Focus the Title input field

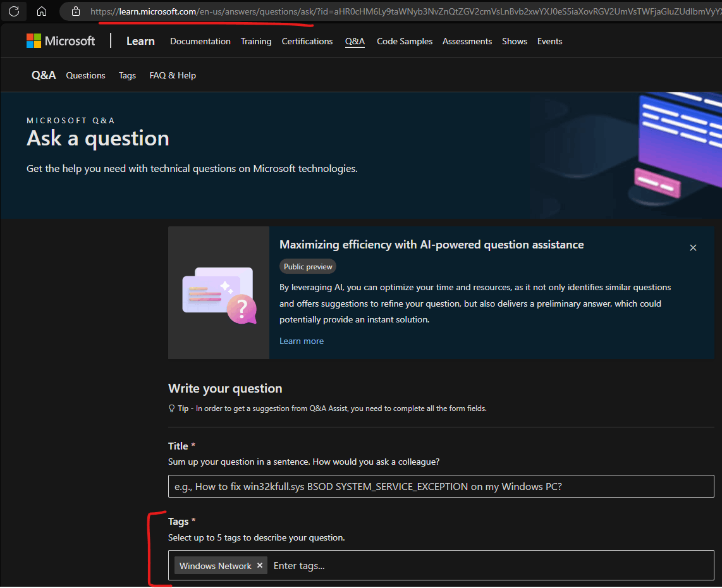pos(441,486)
